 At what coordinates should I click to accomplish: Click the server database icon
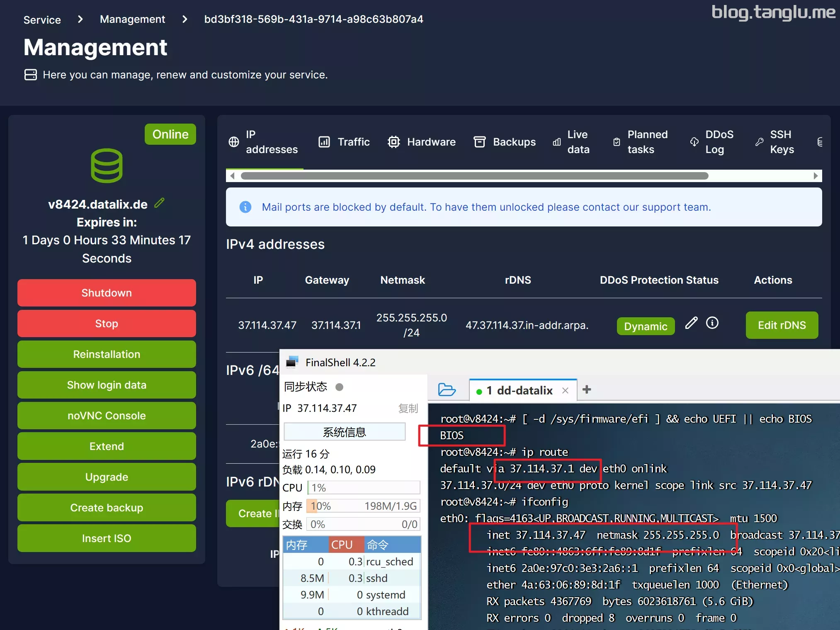tap(107, 165)
